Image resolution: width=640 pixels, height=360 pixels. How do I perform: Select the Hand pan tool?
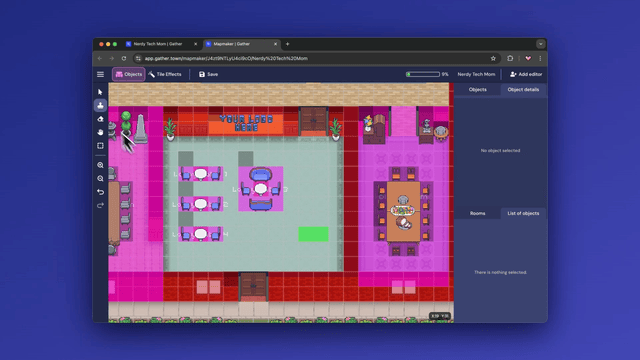[x=100, y=132]
